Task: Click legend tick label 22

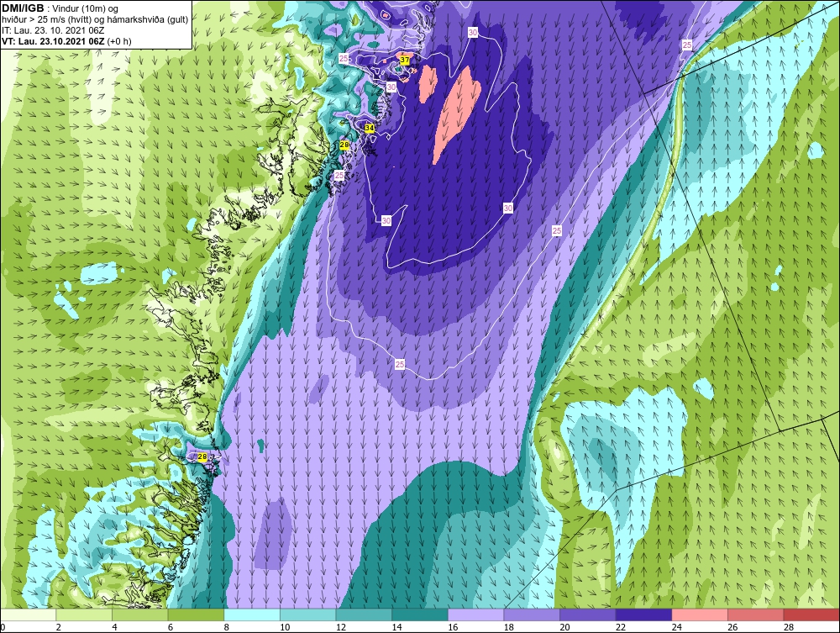Action: (x=621, y=627)
